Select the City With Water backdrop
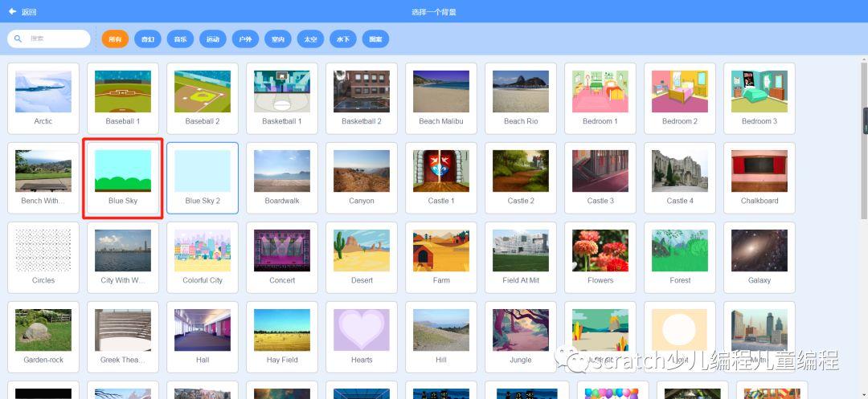This screenshot has width=868, height=399. pos(123,258)
